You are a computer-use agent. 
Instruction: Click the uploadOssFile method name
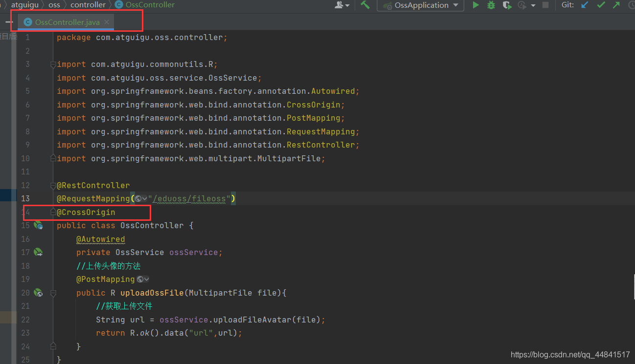tap(152, 293)
